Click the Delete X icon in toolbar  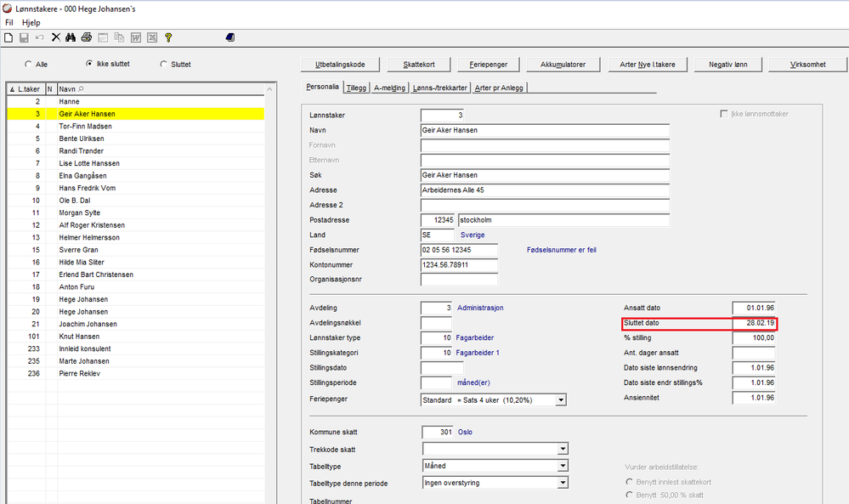click(x=56, y=37)
